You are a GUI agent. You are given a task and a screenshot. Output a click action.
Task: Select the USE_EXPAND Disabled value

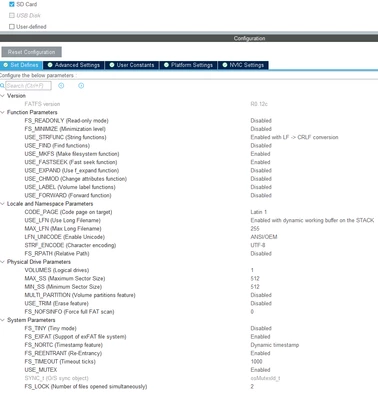pos(261,170)
